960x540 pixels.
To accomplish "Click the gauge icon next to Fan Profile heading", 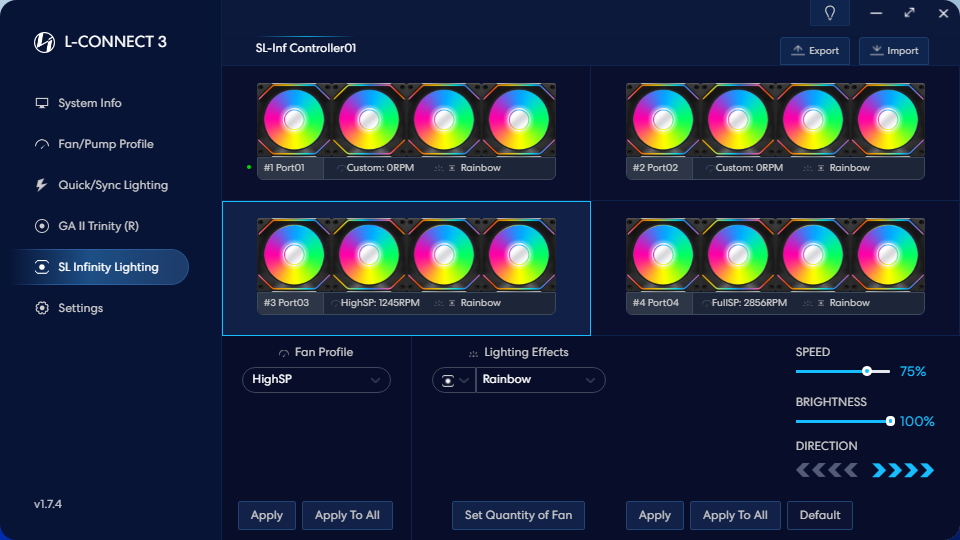I will [x=283, y=353].
